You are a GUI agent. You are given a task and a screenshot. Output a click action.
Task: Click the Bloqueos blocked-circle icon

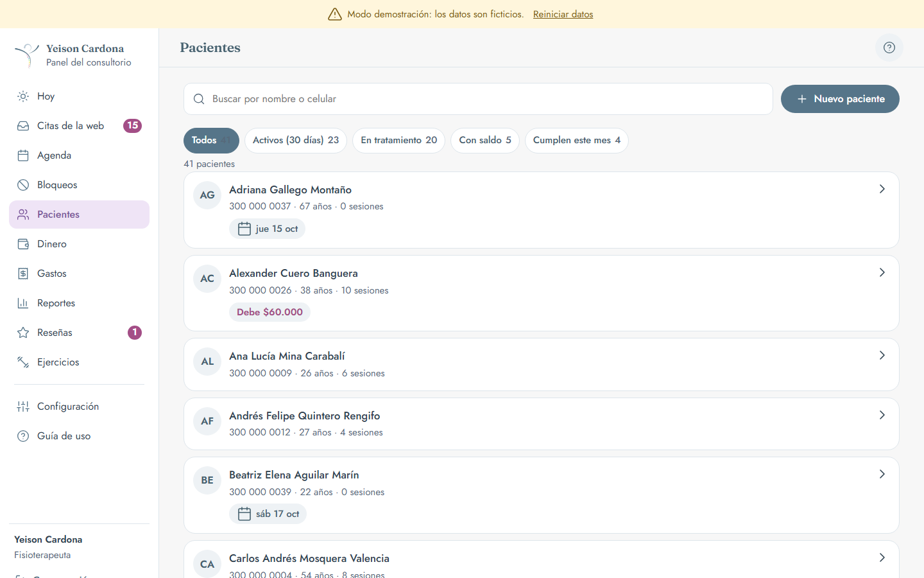coord(23,185)
